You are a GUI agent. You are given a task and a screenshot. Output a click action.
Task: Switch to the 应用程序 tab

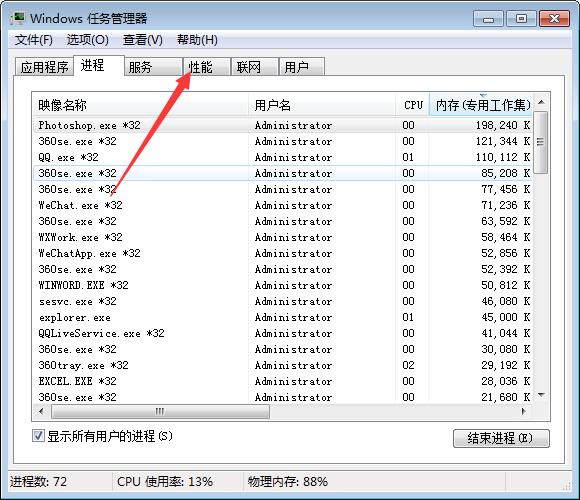(44, 67)
